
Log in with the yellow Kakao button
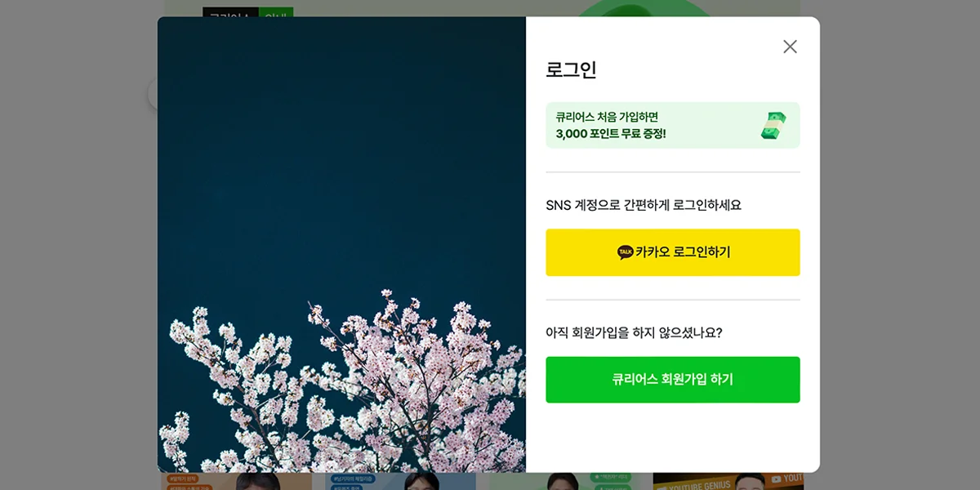(673, 252)
